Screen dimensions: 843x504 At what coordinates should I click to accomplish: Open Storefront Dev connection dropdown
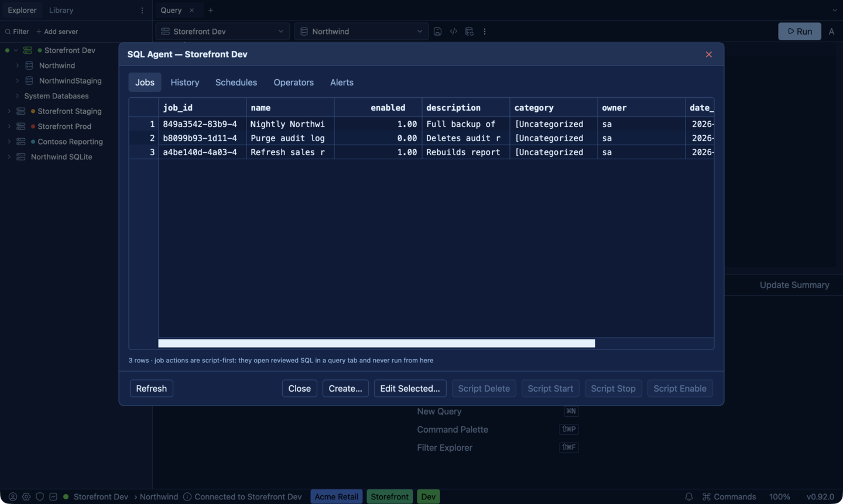click(x=222, y=32)
